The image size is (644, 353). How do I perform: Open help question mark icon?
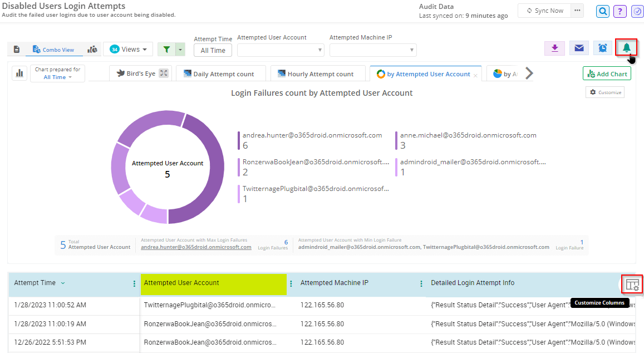620,11
